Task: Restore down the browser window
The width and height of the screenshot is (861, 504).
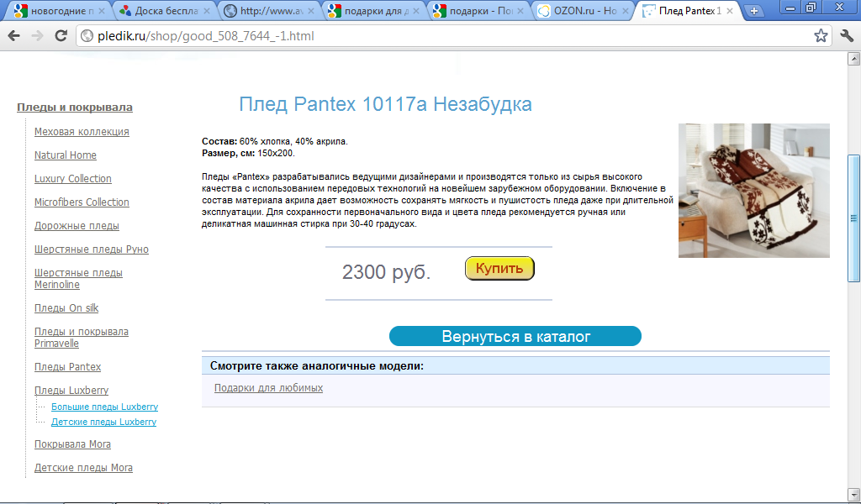Action: 811,7
